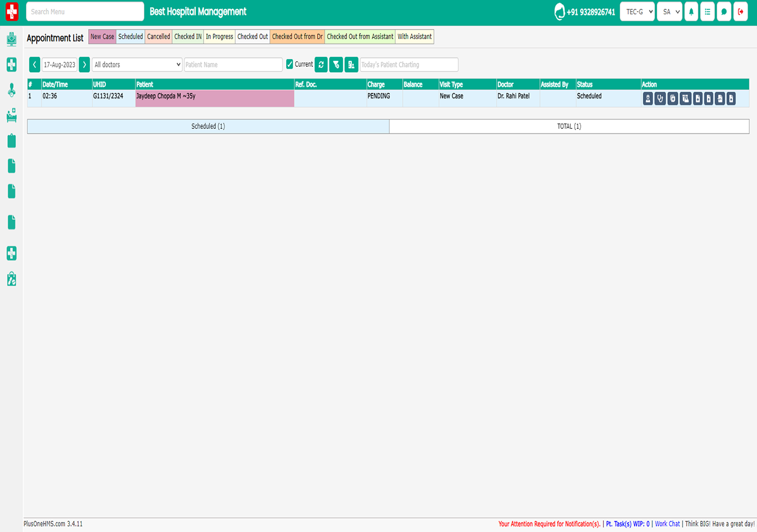The height and width of the screenshot is (532, 757).
Task: Open the SA user dropdown
Action: click(669, 12)
